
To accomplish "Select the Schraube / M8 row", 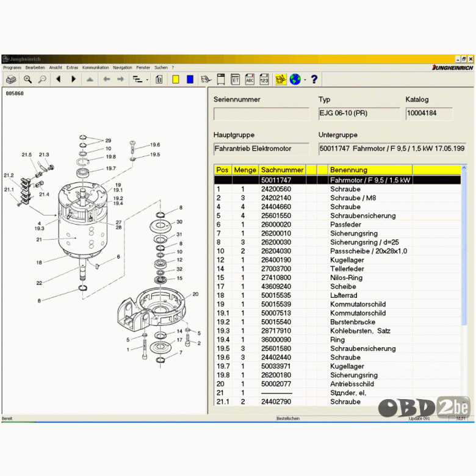I will [337, 198].
